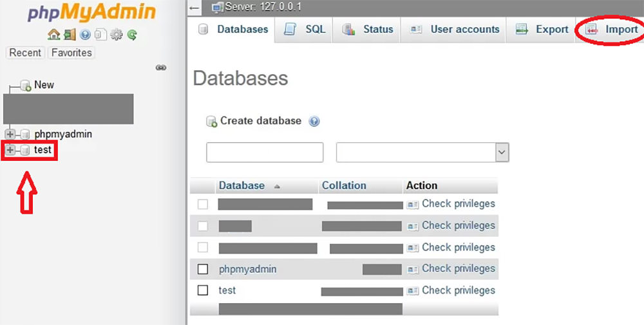Check privileges for phpmyadmin database
The width and height of the screenshot is (644, 325).
[x=459, y=269]
